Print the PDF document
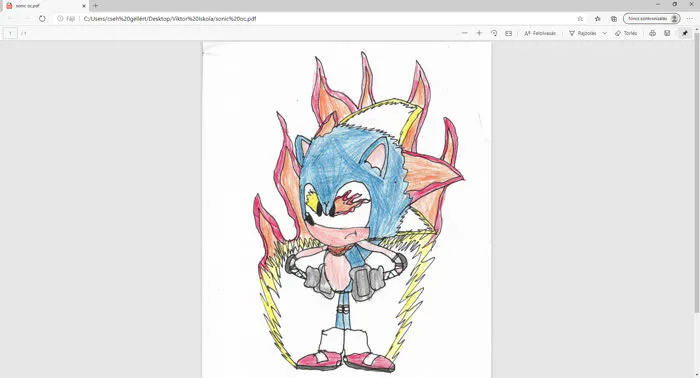This screenshot has width=700, height=378. tap(652, 33)
